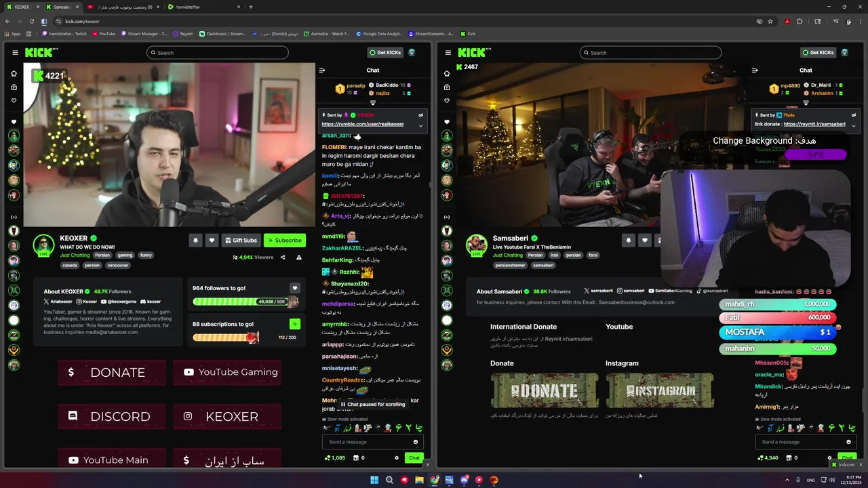Screen dimensions: 868x488
Task: Open Following heart icon in right page sidebar
Action: tap(447, 100)
